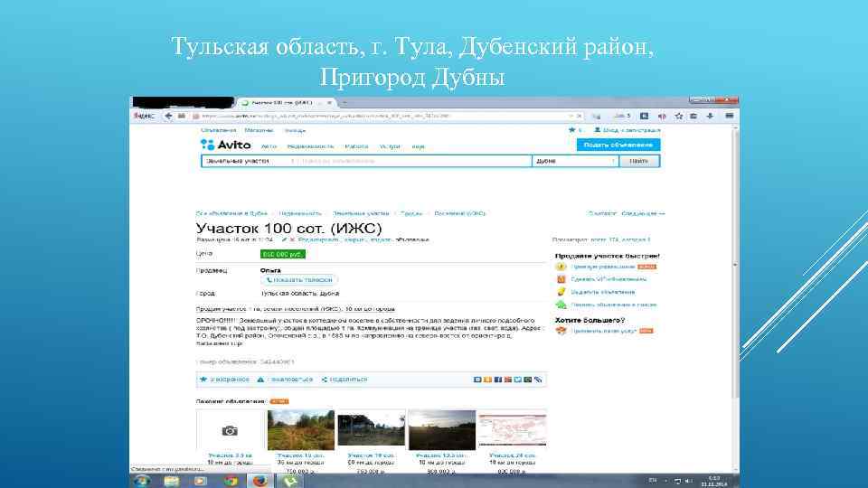Open the category dropdown Земельные участки
The height and width of the screenshot is (488, 868).
pos(247,161)
